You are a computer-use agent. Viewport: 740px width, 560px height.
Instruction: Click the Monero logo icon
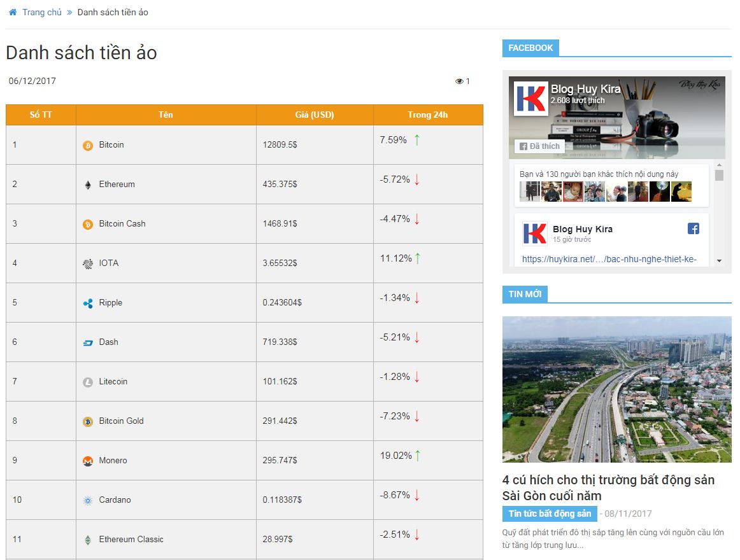(88, 461)
